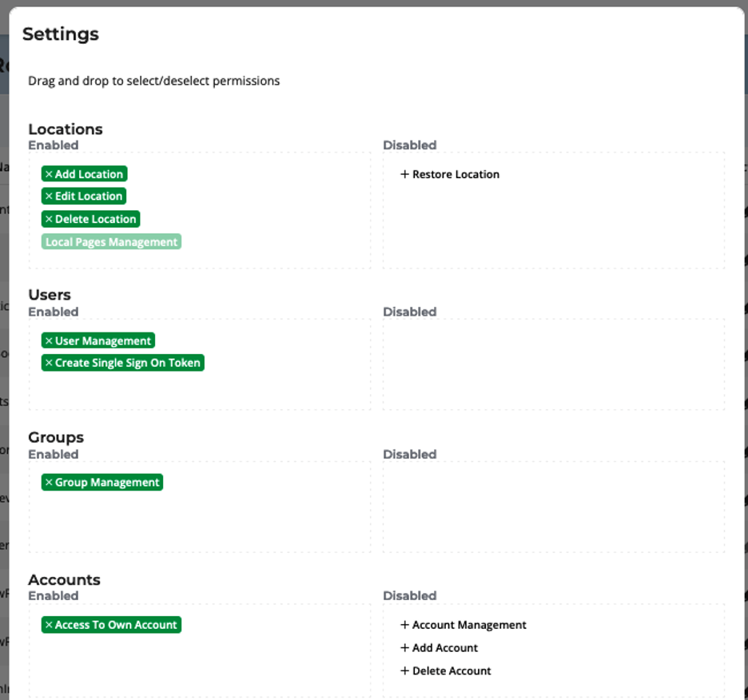Click + next to Delete Account
This screenshot has width=748, height=700.
point(404,670)
